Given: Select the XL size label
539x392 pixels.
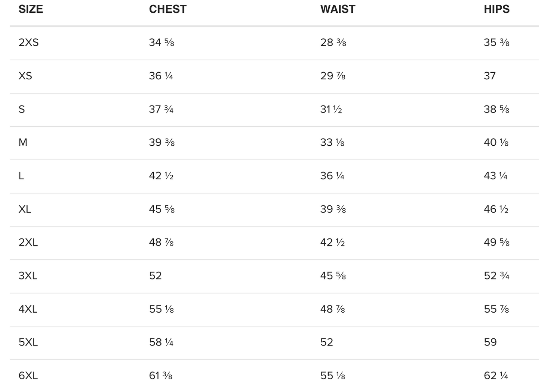Looking at the screenshot, I should (25, 209).
